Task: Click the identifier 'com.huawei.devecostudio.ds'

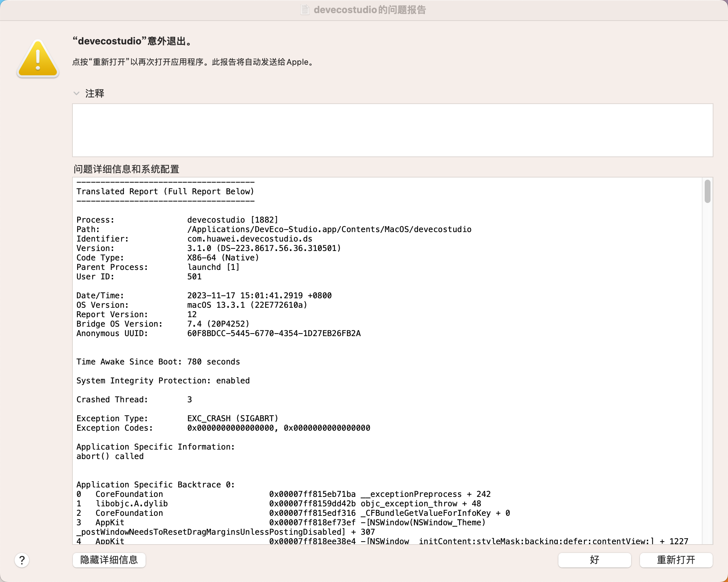Action: pyautogui.click(x=250, y=239)
